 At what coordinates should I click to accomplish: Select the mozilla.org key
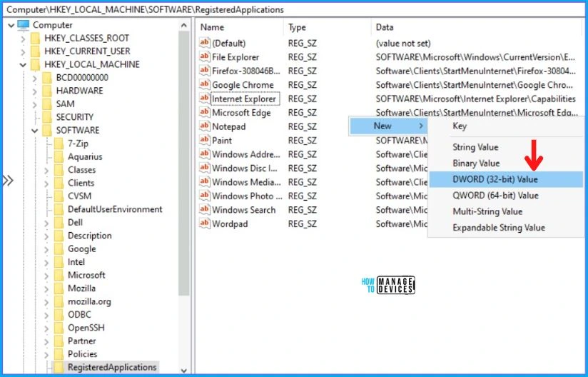coord(89,301)
